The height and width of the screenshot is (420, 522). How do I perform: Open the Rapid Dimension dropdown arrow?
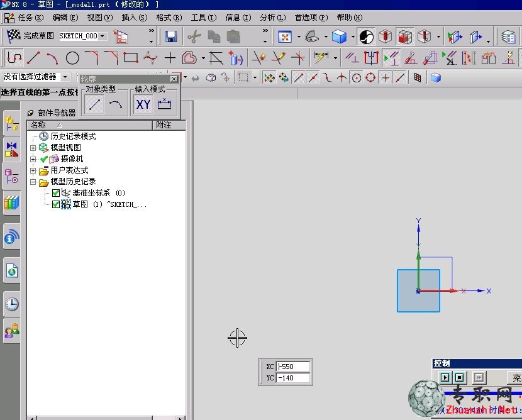(x=335, y=58)
